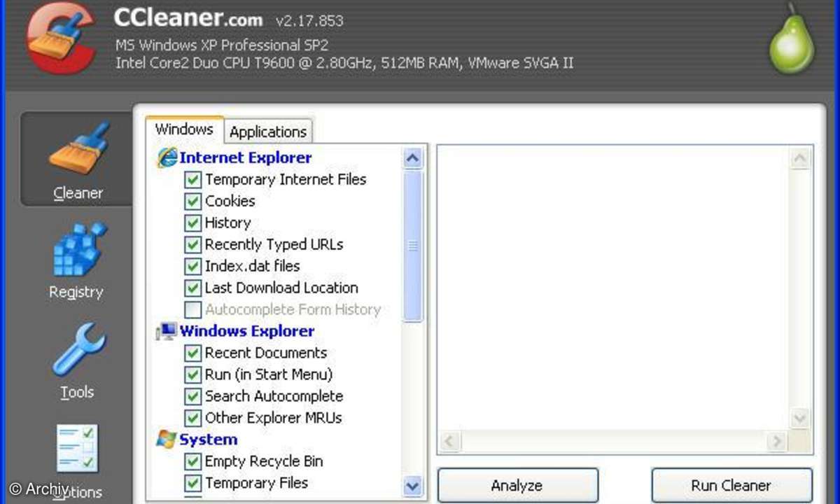Toggle Index.dat files checkbox
The height and width of the screenshot is (504, 840).
click(192, 267)
